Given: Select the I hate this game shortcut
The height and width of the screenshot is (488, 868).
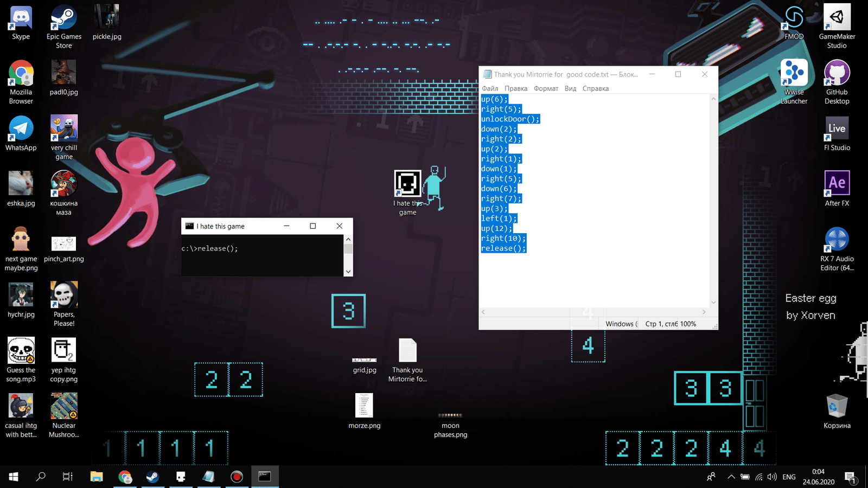Looking at the screenshot, I should click(407, 193).
